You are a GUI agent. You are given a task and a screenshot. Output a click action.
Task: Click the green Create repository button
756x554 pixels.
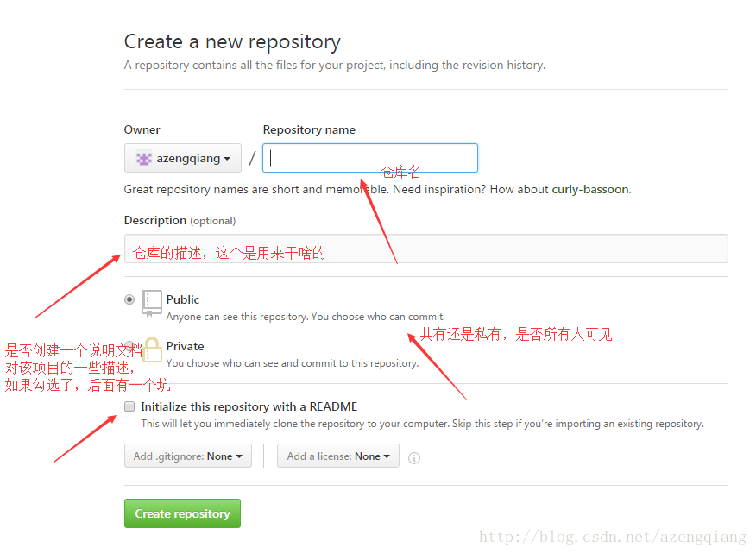(182, 513)
